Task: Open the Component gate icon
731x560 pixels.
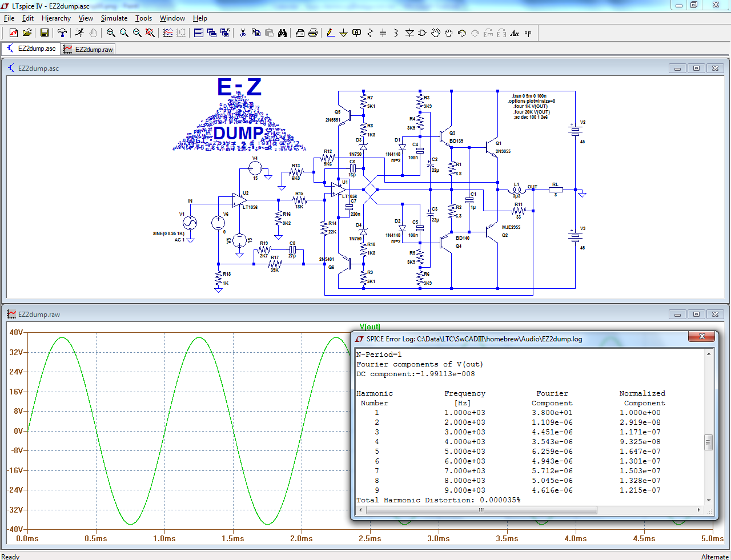Action: [423, 33]
